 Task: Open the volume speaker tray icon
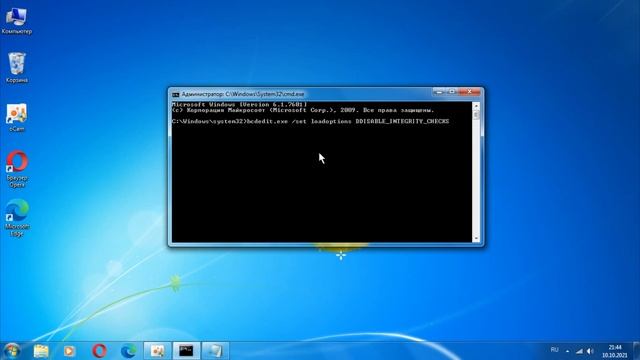[590, 351]
